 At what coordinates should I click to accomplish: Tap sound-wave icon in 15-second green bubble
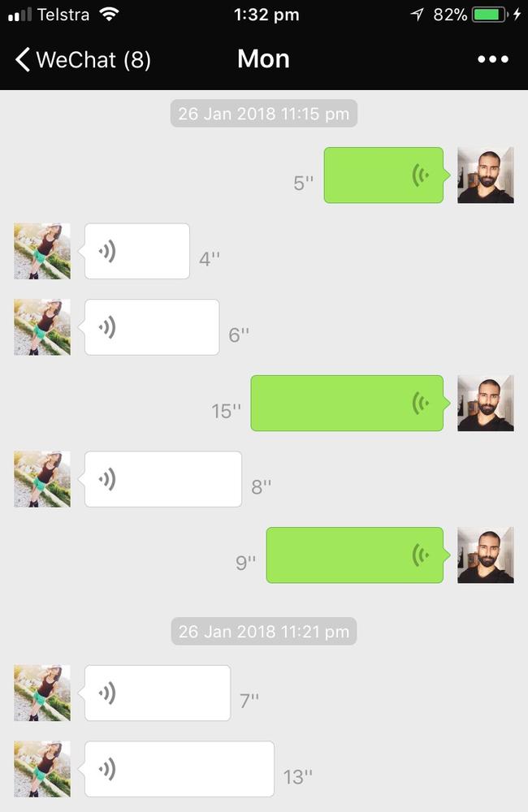(420, 403)
